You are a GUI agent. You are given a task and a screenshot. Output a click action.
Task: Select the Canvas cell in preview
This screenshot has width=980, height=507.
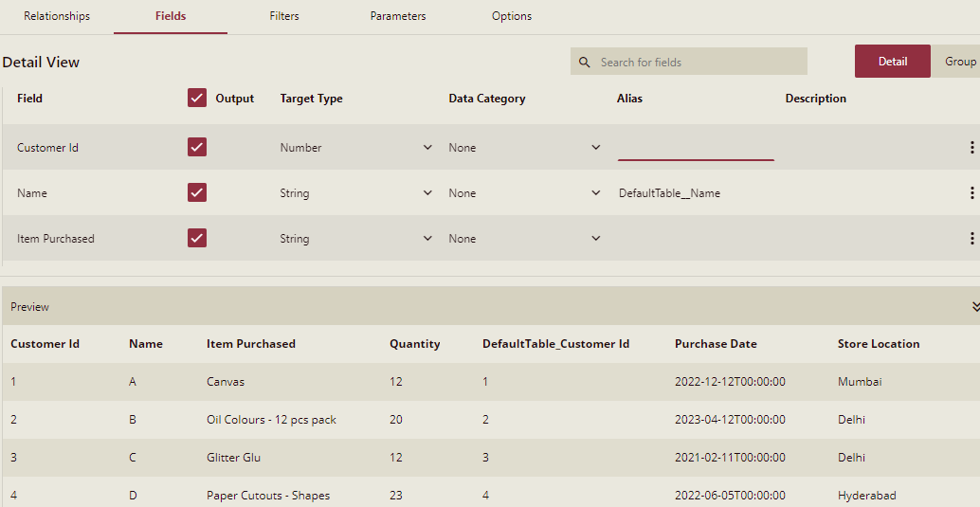(x=226, y=381)
